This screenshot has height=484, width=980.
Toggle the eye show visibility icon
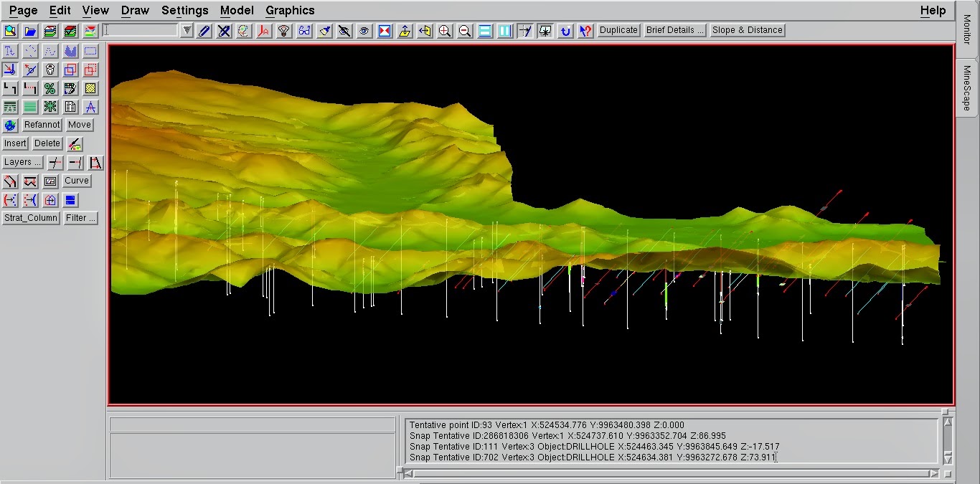pyautogui.click(x=364, y=31)
